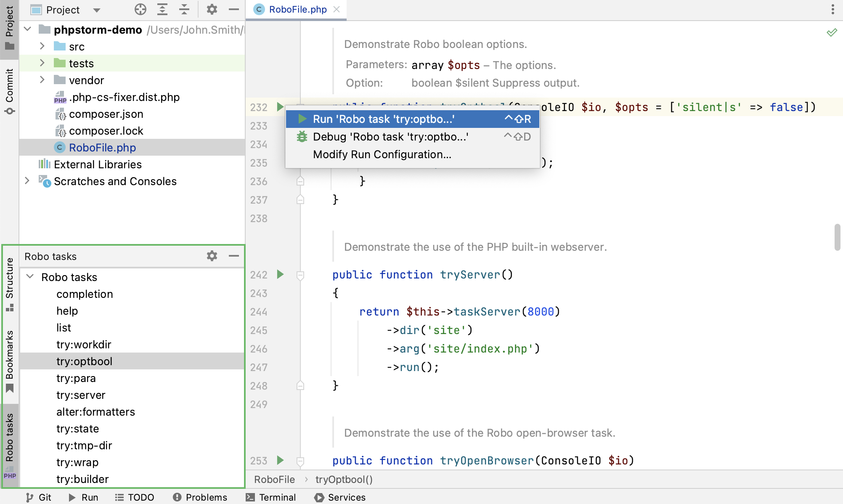
Task: Open the Terminal tool window
Action: point(271,497)
